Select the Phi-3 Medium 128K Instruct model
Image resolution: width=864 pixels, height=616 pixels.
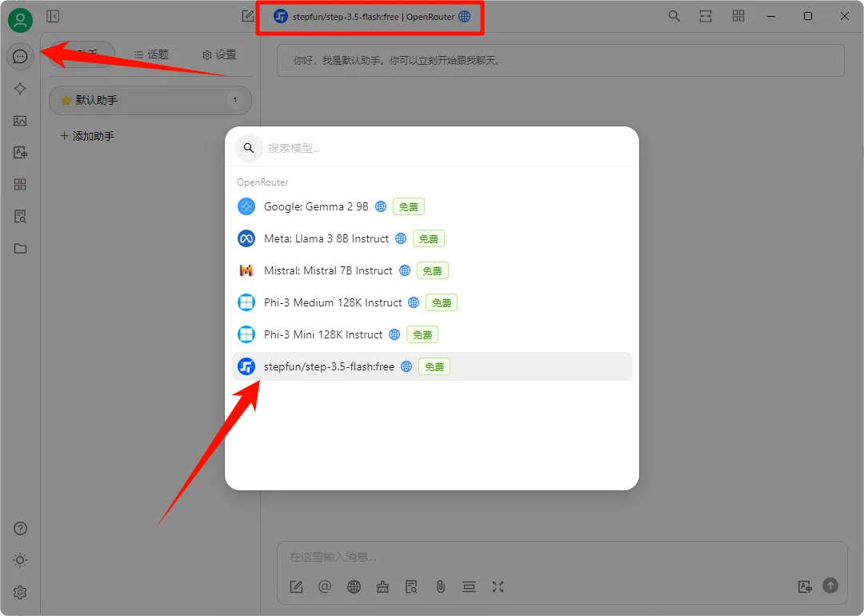(x=432, y=302)
